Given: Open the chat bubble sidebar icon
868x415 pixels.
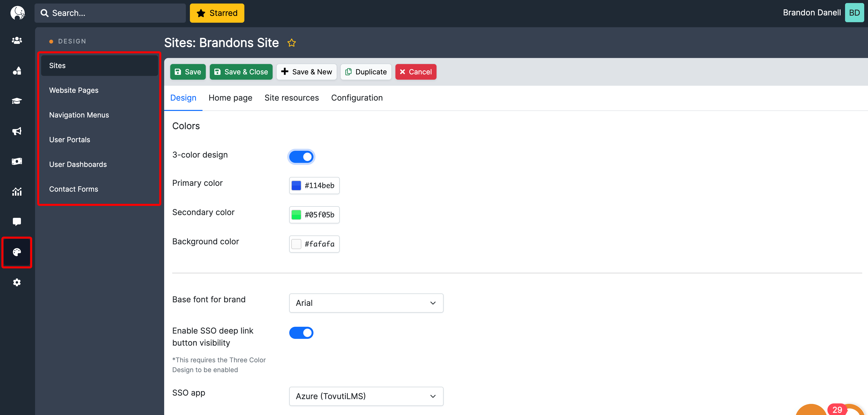Looking at the screenshot, I should click(17, 222).
